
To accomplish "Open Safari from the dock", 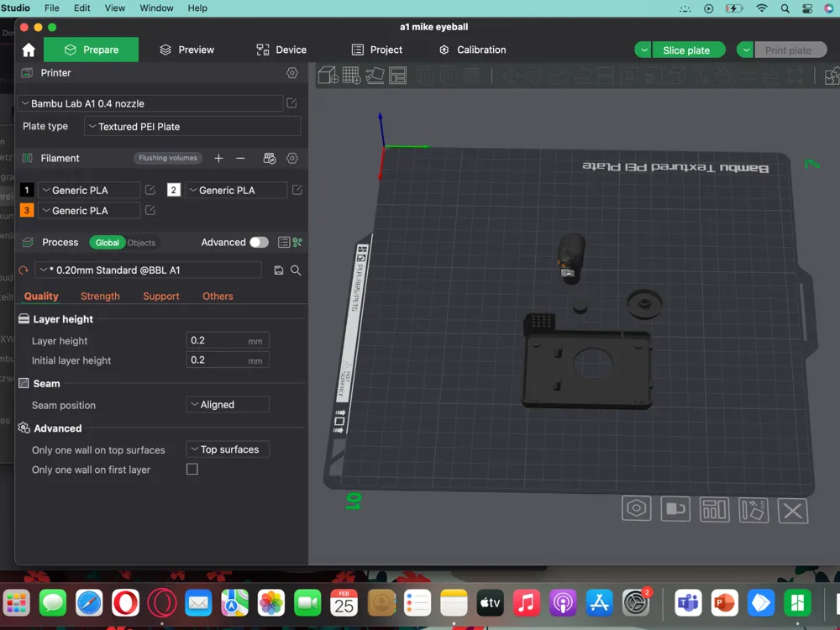I will (89, 603).
